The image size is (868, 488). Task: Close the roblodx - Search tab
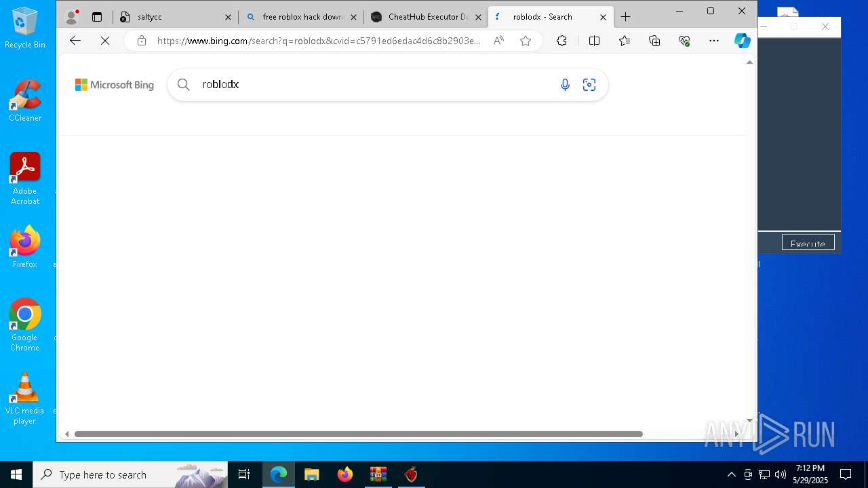point(603,17)
